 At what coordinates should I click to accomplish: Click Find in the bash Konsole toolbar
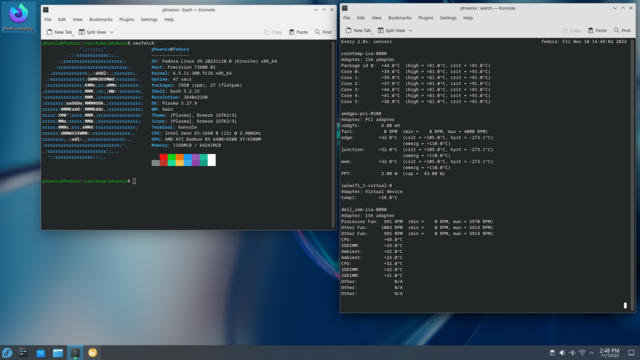[323, 32]
